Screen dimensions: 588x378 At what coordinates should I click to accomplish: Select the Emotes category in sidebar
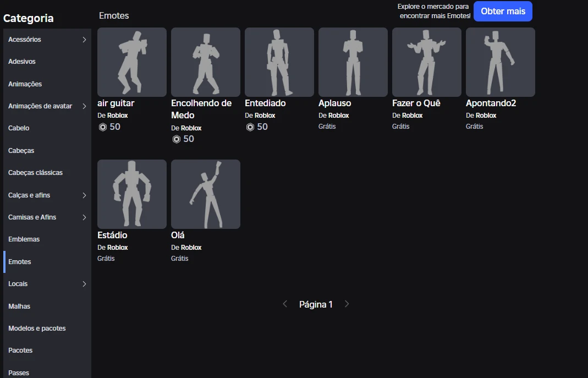click(x=20, y=262)
